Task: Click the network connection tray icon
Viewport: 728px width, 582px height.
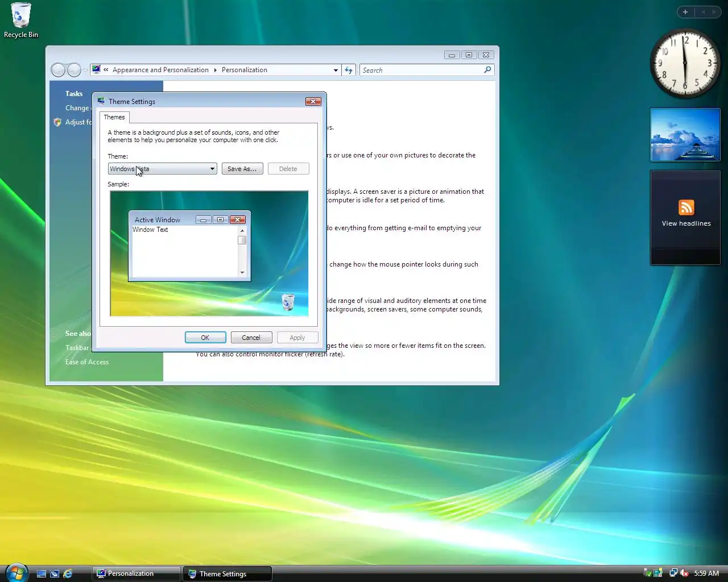Action: (x=673, y=573)
